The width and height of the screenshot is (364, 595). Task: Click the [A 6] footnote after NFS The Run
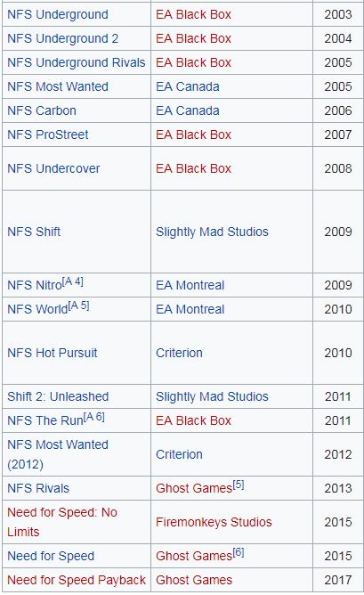click(94, 417)
